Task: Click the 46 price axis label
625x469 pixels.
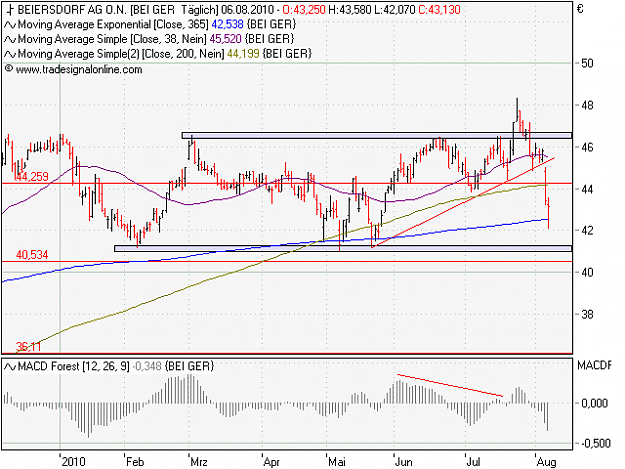Action: pos(588,147)
